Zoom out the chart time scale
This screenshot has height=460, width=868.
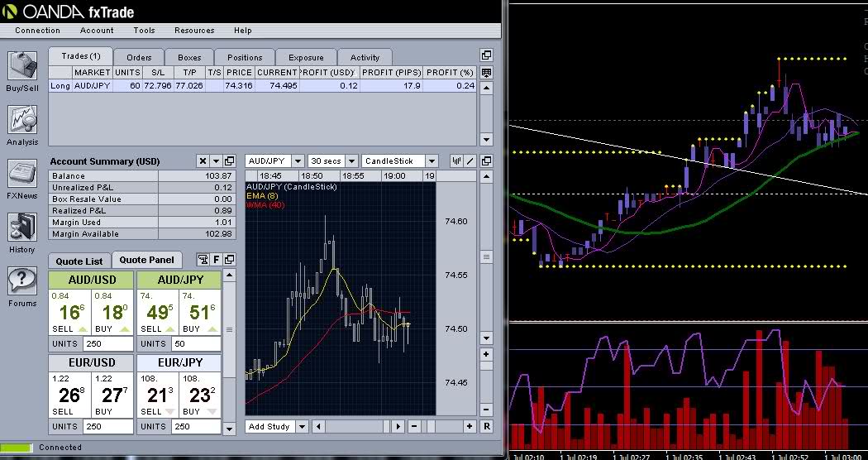(x=415, y=426)
